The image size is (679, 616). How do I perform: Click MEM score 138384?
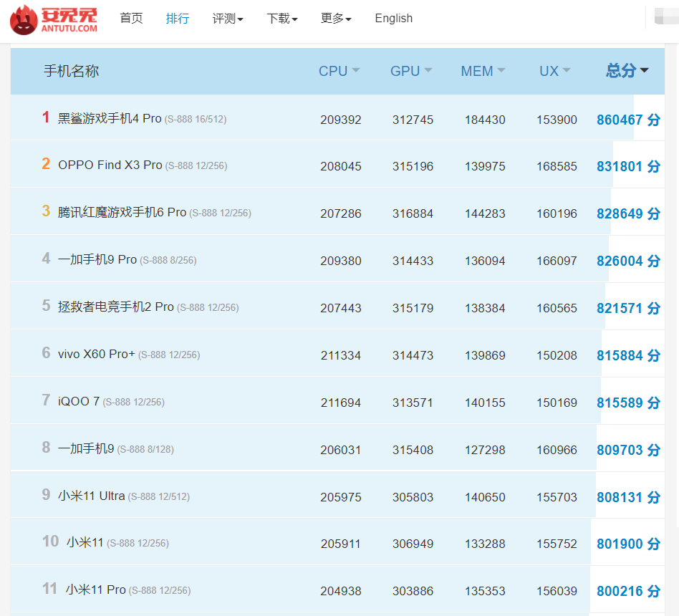point(485,308)
